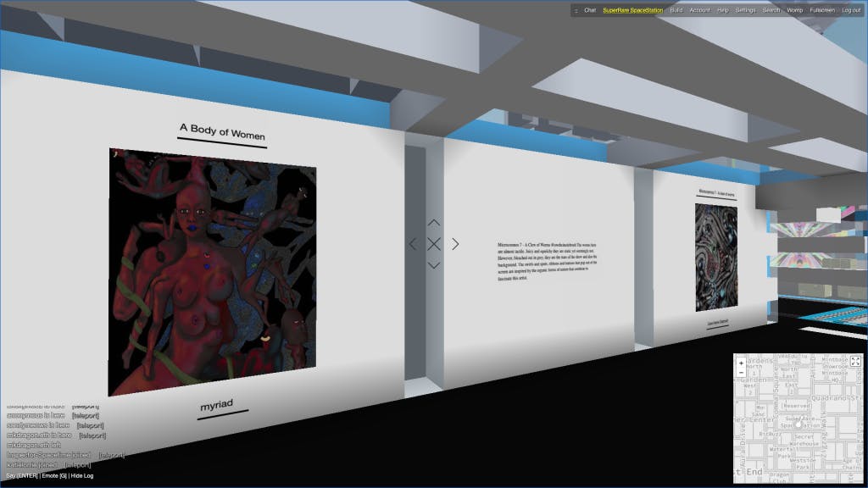
Task: Click Emote [G]
Action: [54, 476]
